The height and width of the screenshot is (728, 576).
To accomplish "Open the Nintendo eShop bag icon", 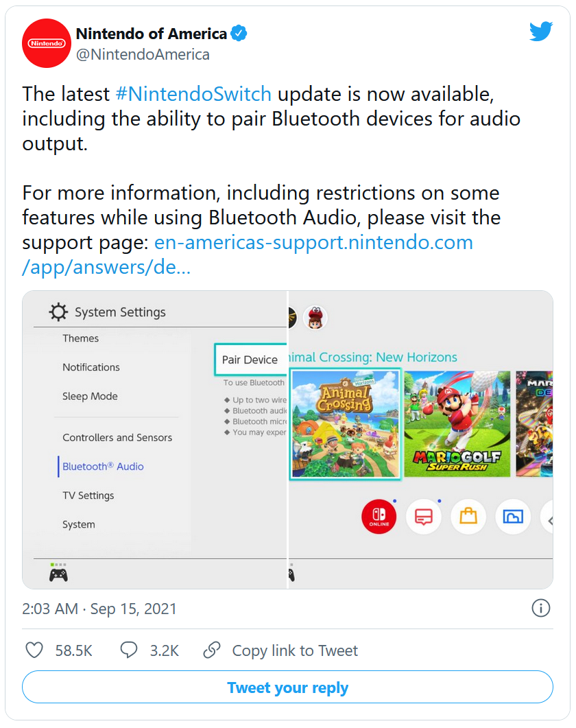I will pyautogui.click(x=468, y=516).
